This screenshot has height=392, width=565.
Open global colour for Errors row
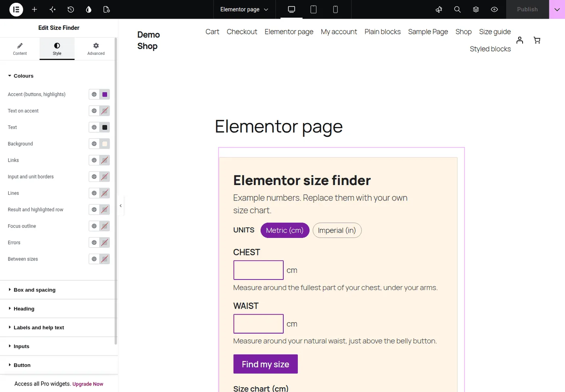[x=94, y=242]
